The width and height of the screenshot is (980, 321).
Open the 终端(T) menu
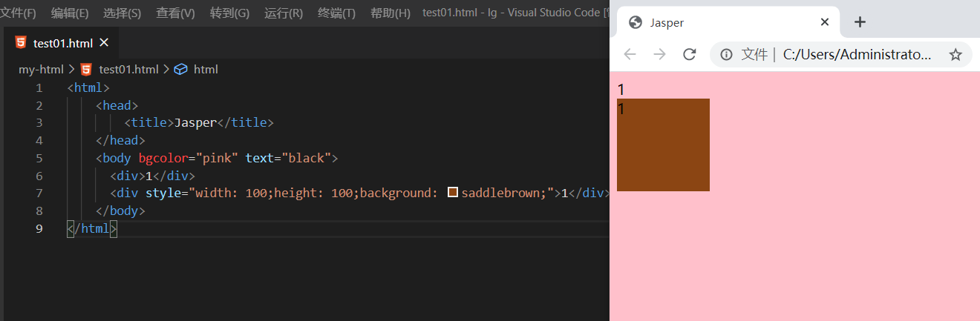pos(336,13)
